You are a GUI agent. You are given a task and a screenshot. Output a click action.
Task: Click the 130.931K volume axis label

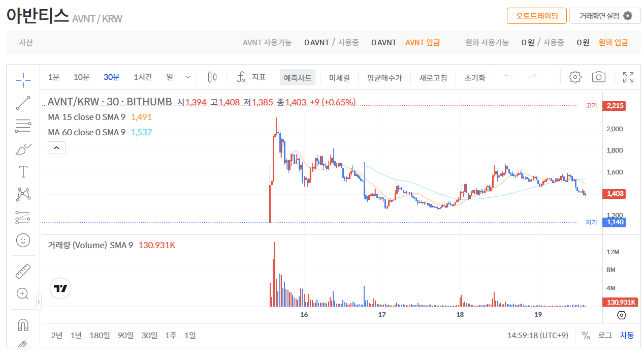click(x=621, y=302)
